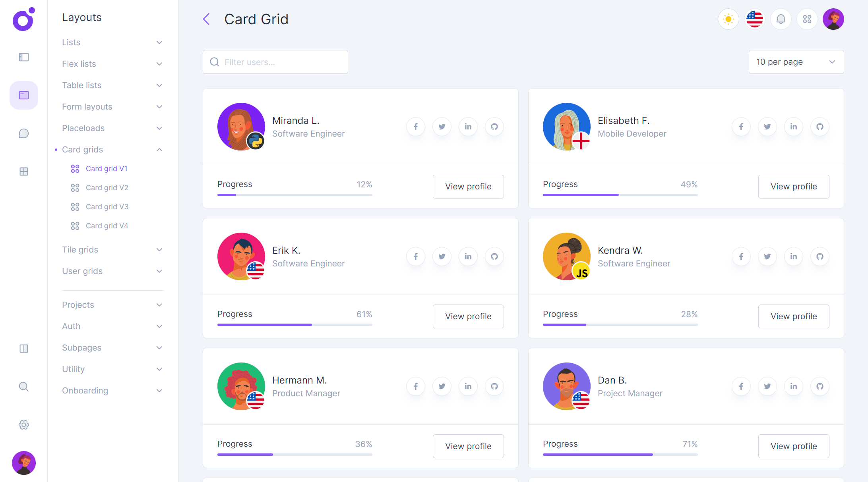Open Settings via the gear icon
The width and height of the screenshot is (868, 482).
23,424
